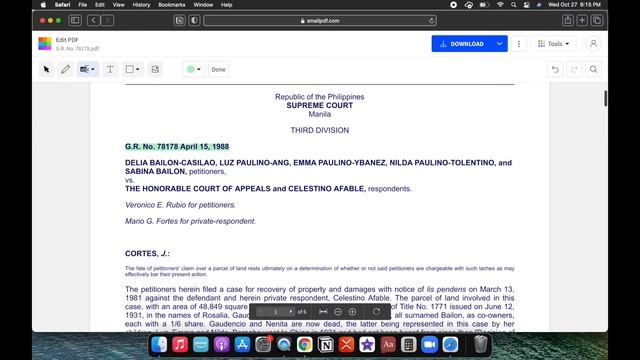The image size is (640, 360).
Task: Open Control Center in menu bar
Action: 527,5
